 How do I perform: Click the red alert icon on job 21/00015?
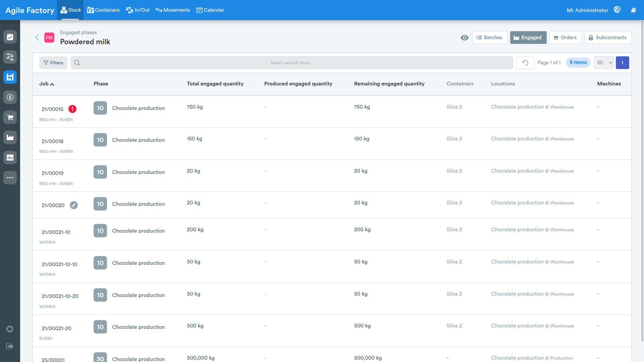(x=72, y=109)
